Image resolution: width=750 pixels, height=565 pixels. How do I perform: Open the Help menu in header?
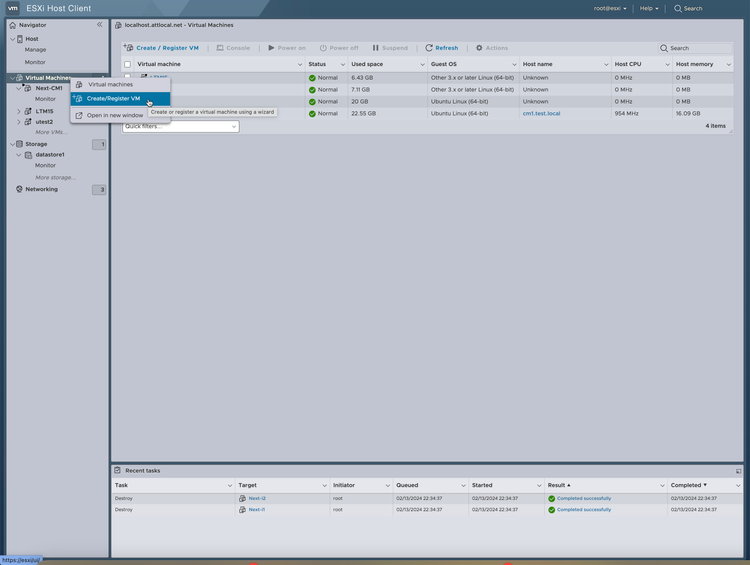tap(649, 8)
